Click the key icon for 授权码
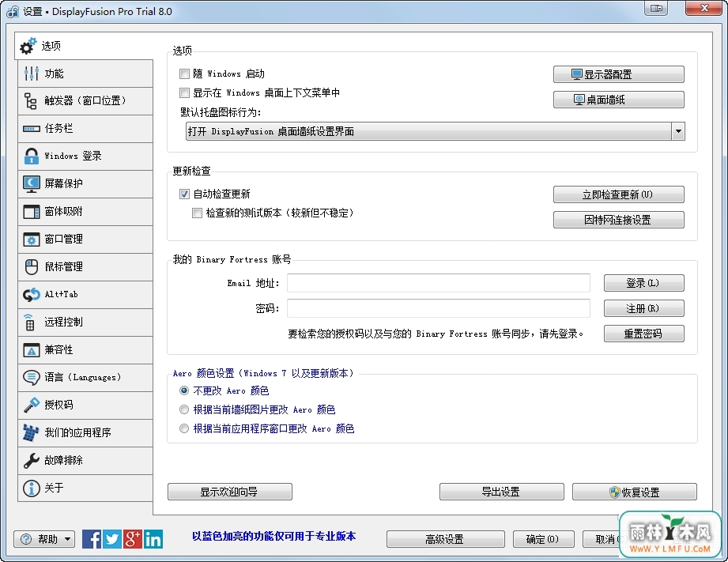Viewport: 728px width, 562px height. coord(31,405)
